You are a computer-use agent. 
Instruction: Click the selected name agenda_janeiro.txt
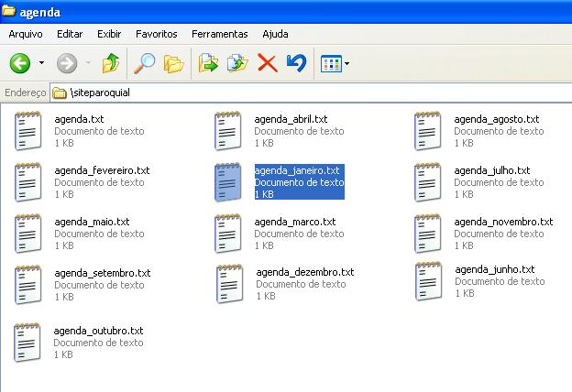pyautogui.click(x=297, y=170)
